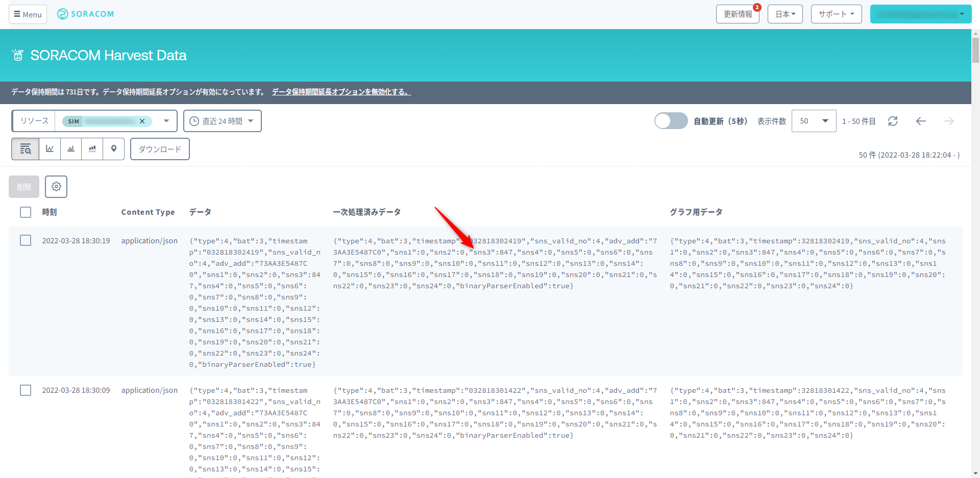980x478 pixels.
Task: Expand the サポート dropdown
Action: pyautogui.click(x=836, y=14)
